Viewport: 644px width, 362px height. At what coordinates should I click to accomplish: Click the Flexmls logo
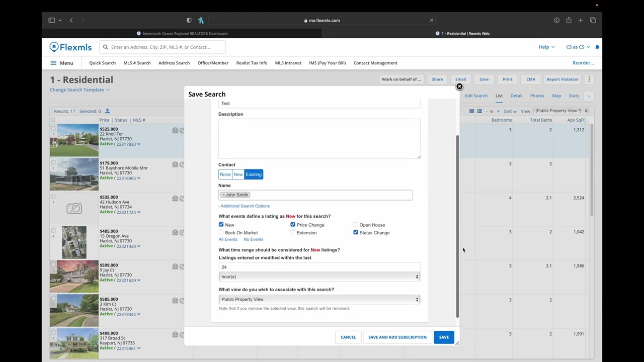click(70, 47)
